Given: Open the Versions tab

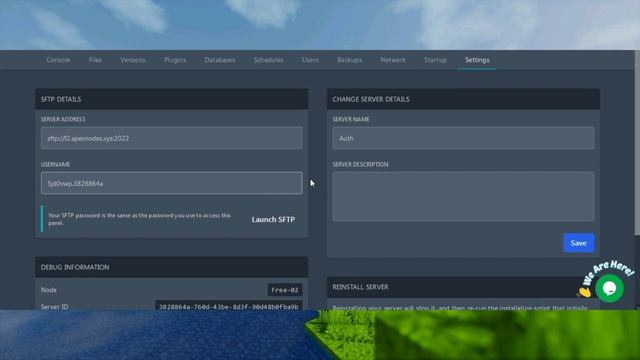Looking at the screenshot, I should point(133,60).
